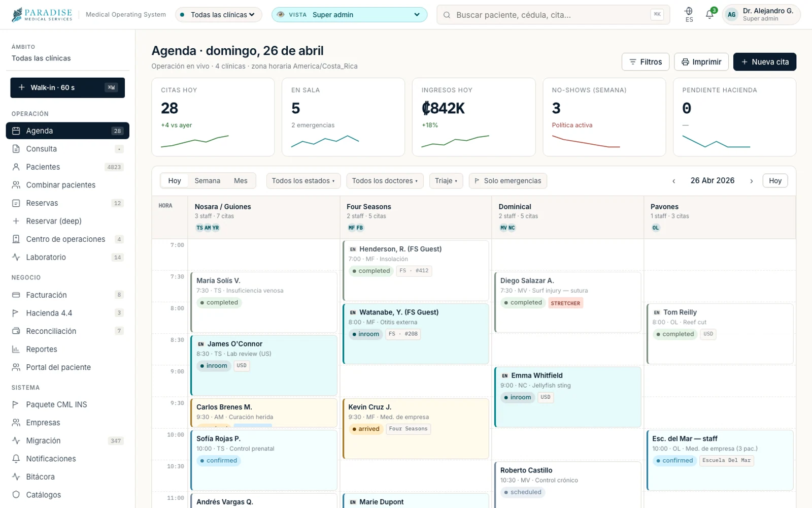Go to previous day chevron
The height and width of the screenshot is (508, 812).
673,181
